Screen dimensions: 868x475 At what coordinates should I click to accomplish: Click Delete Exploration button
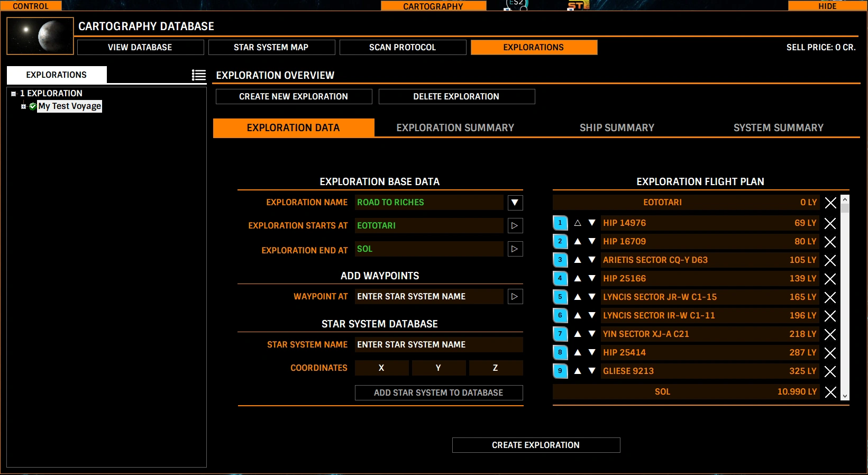point(456,96)
